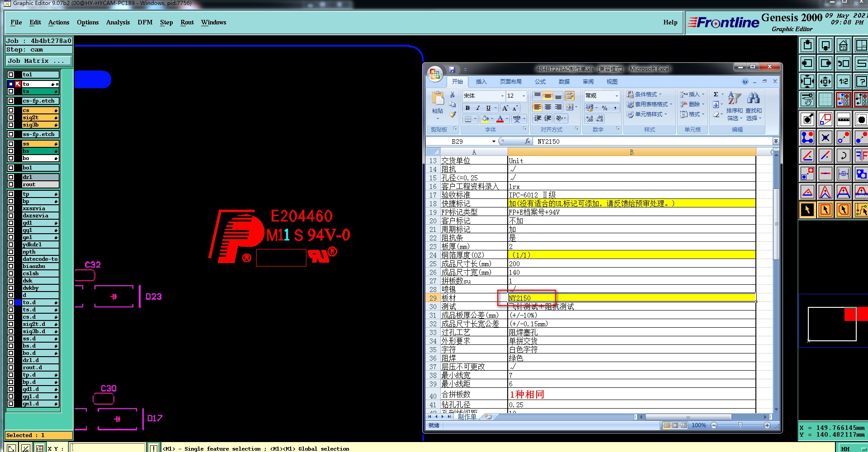Toggle checkbox for layer to1
868x452 pixels.
[x=11, y=75]
